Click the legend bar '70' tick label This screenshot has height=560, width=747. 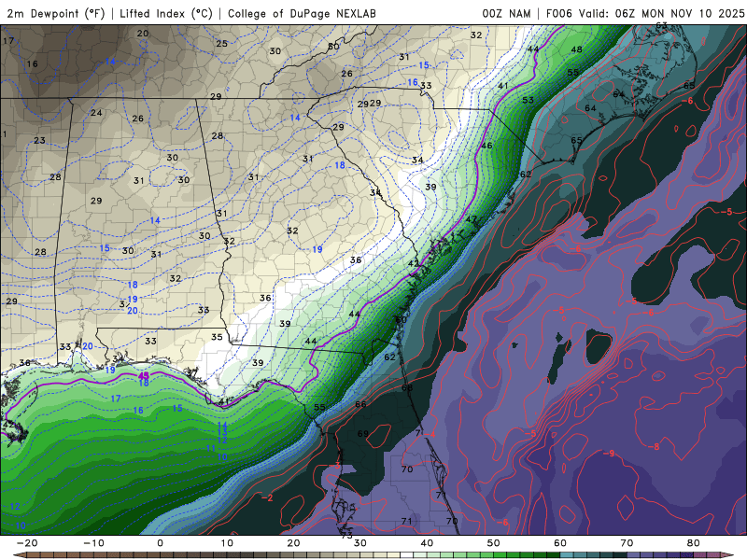tap(627, 543)
